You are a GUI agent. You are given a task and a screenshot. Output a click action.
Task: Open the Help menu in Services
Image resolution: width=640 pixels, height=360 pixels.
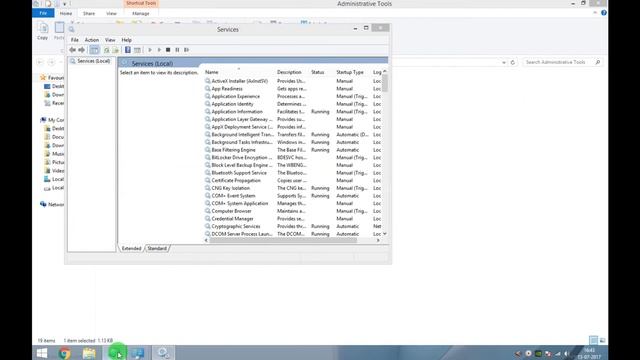127,40
